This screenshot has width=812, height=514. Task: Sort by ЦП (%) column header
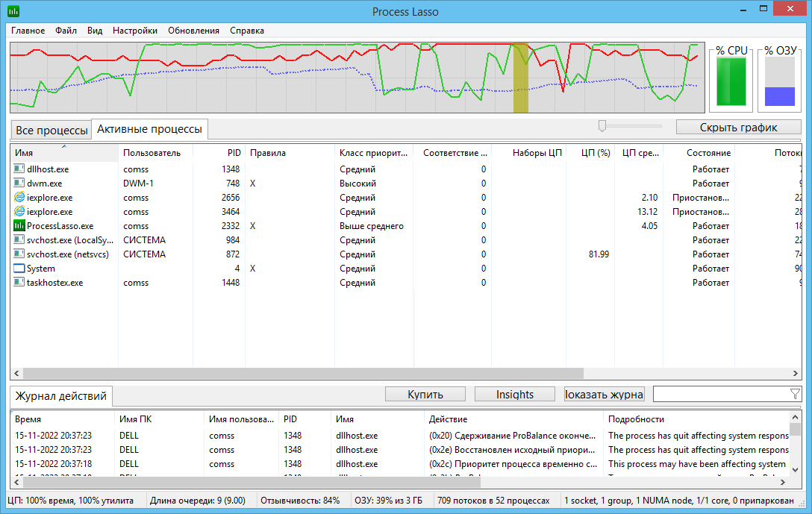[x=591, y=153]
